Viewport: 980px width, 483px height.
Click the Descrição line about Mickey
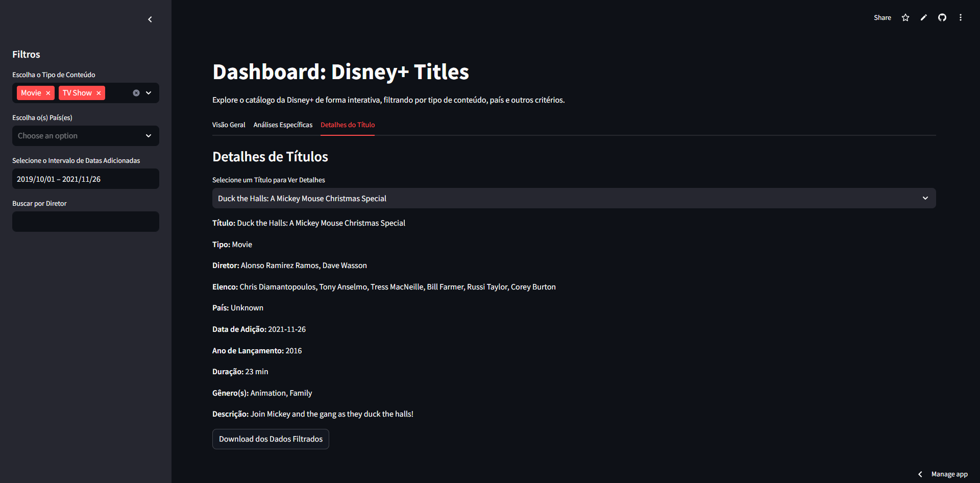[313, 414]
